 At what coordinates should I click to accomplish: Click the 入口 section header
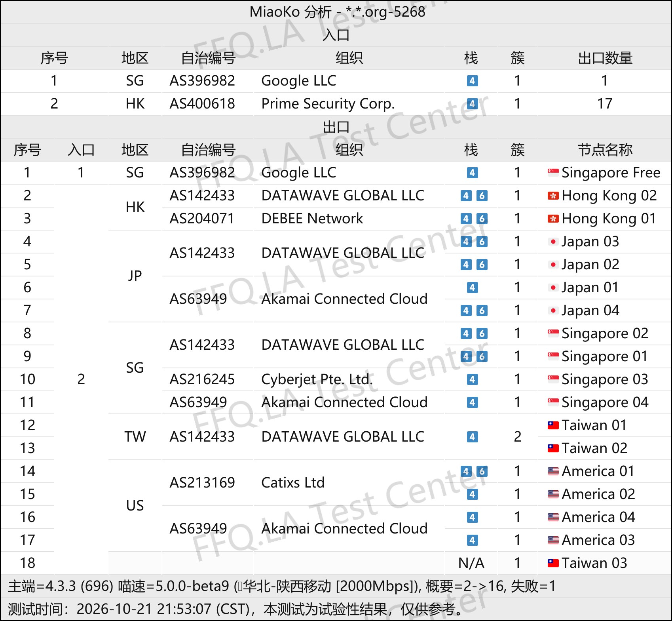(x=336, y=35)
